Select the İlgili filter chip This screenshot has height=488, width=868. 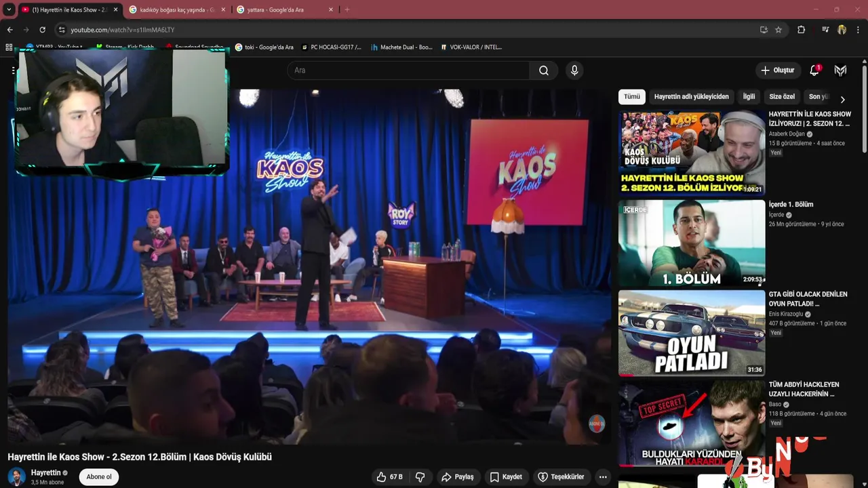coord(749,97)
